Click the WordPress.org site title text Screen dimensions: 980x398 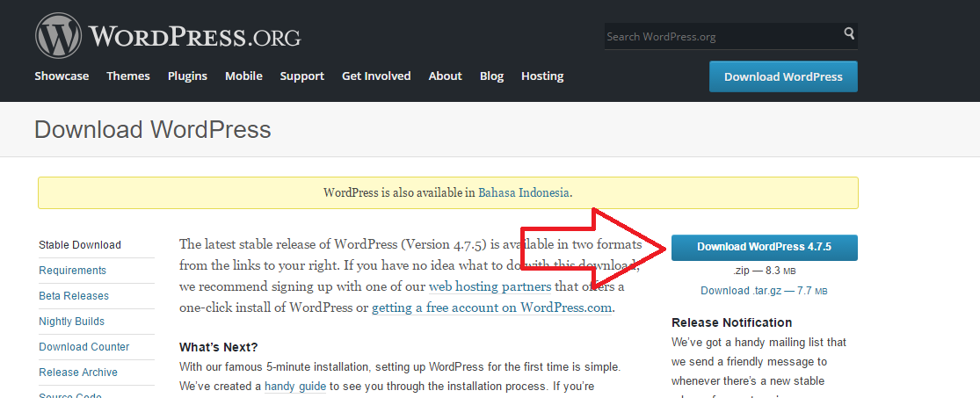point(194,37)
